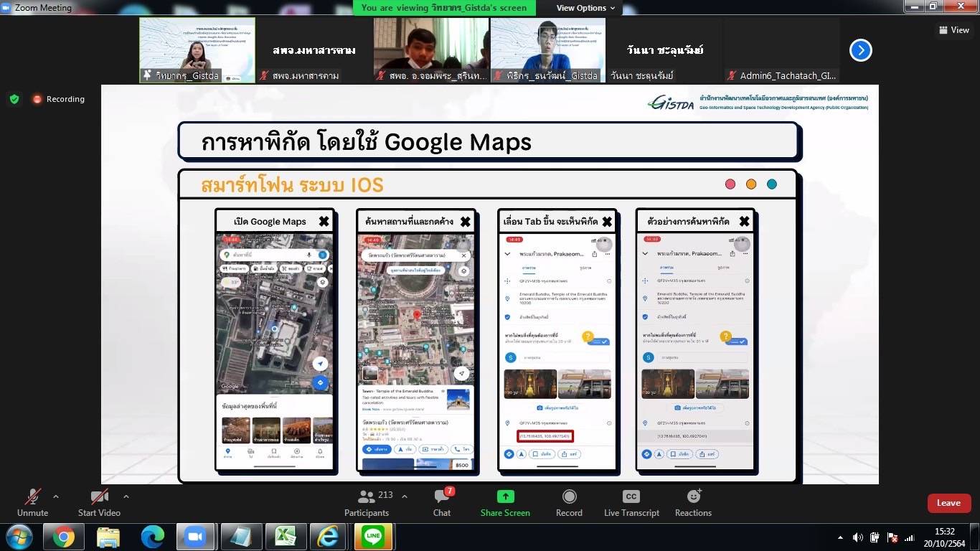This screenshot has width=980, height=551.
Task: Expand the caret beside Participants
Action: pos(405,496)
